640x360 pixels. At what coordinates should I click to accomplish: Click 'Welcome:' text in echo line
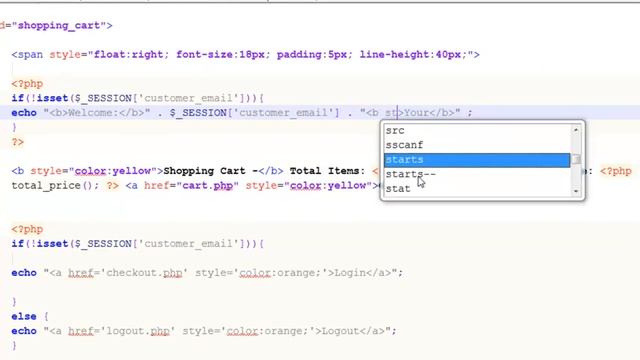93,113
